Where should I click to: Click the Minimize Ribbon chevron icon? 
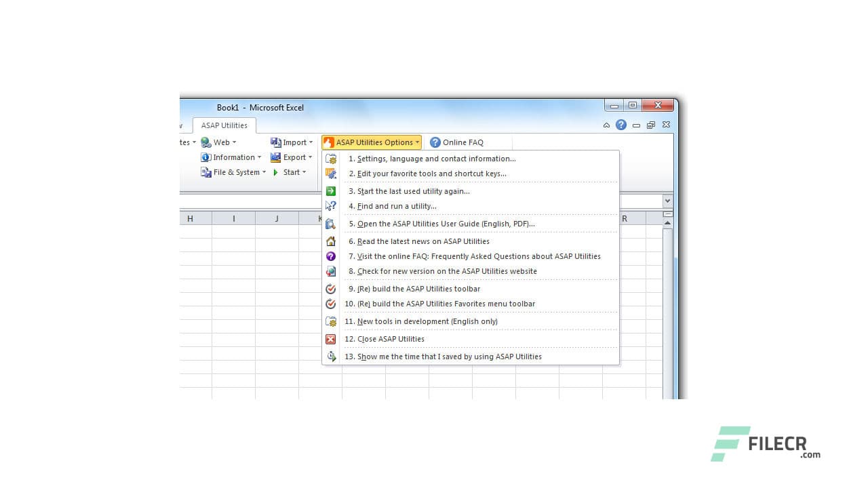[x=606, y=125]
